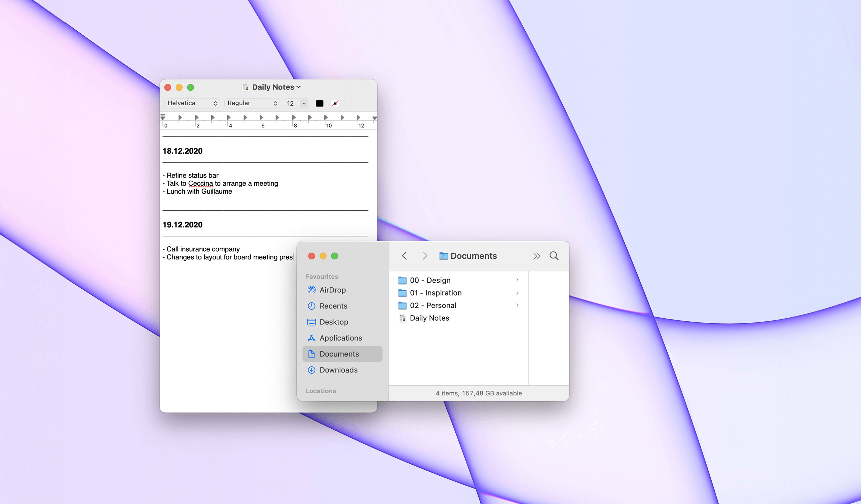Click the ruler tab stop at 6
Screen dimensions: 861x504
[261, 117]
